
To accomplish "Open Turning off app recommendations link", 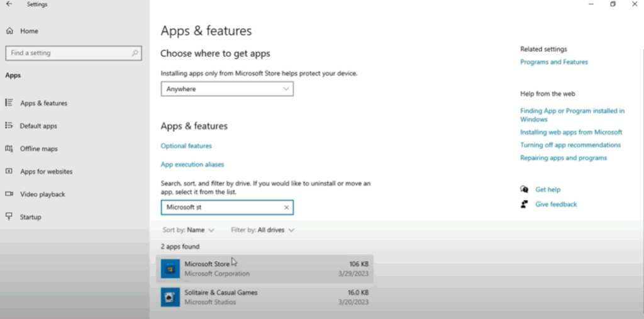I will coord(570,145).
